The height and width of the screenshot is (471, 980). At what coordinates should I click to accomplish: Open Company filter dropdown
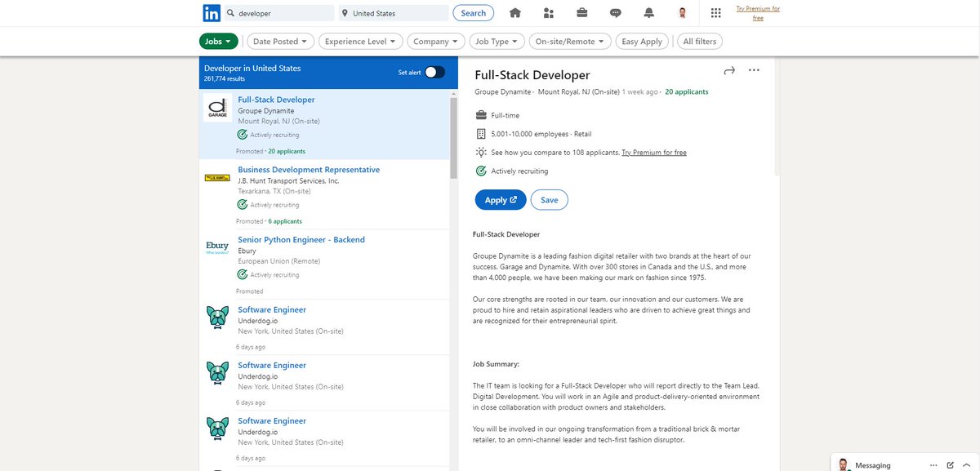coord(436,41)
